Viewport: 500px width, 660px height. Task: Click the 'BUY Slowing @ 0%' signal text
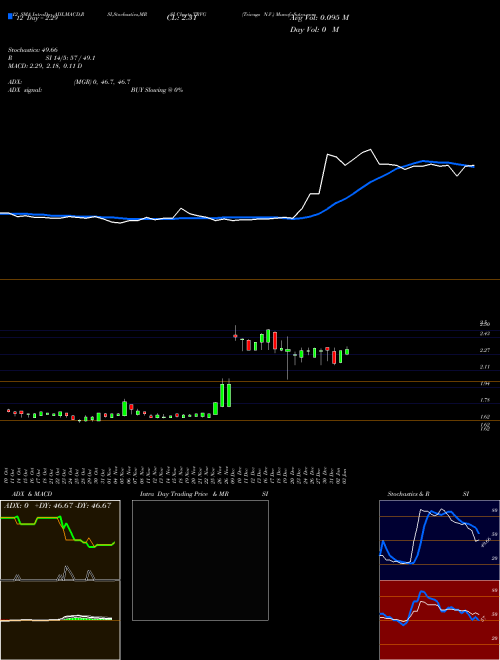click(x=157, y=90)
